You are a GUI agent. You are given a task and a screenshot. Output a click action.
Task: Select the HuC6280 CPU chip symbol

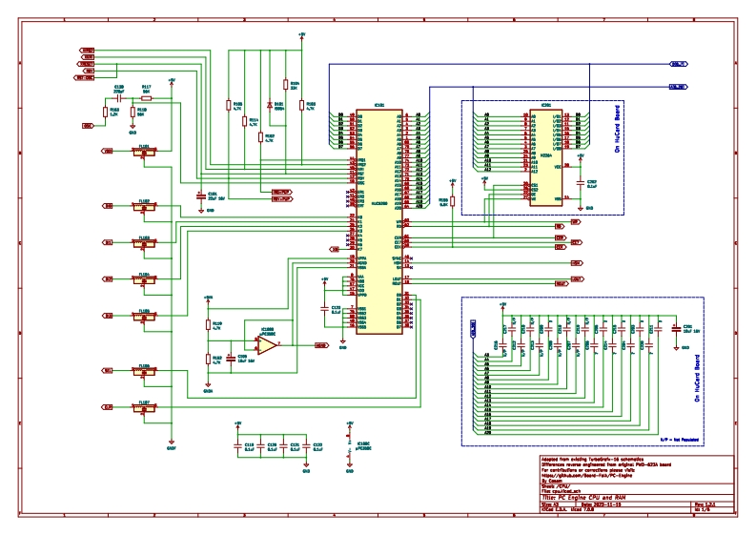[378, 219]
